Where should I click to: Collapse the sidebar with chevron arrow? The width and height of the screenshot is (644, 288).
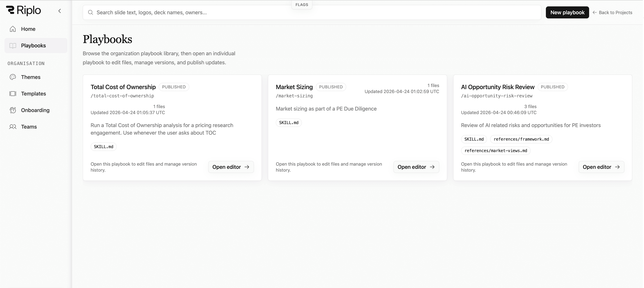tap(60, 11)
